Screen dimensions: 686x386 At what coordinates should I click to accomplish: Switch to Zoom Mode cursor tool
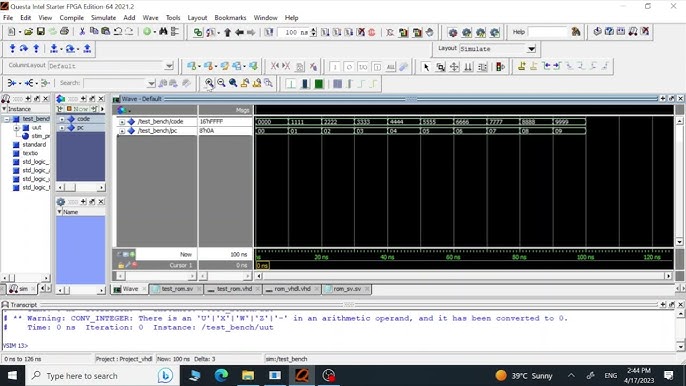pos(441,67)
